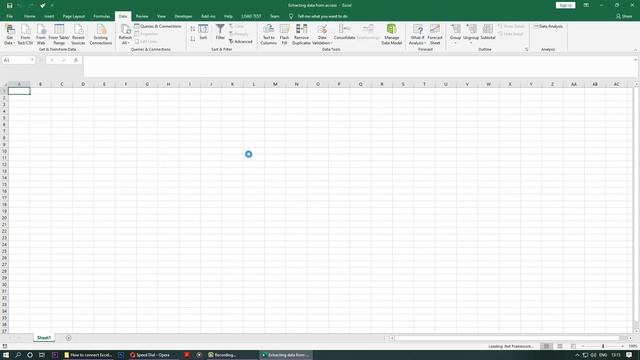Open the Outline dialog launcher
This screenshot has height=360, width=640.
(526, 49)
